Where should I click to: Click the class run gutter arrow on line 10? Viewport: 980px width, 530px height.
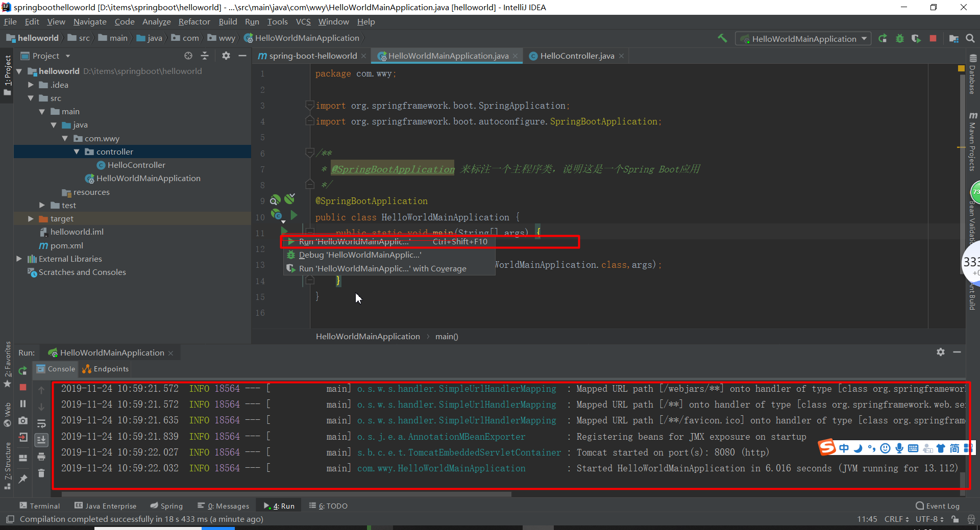(x=293, y=215)
